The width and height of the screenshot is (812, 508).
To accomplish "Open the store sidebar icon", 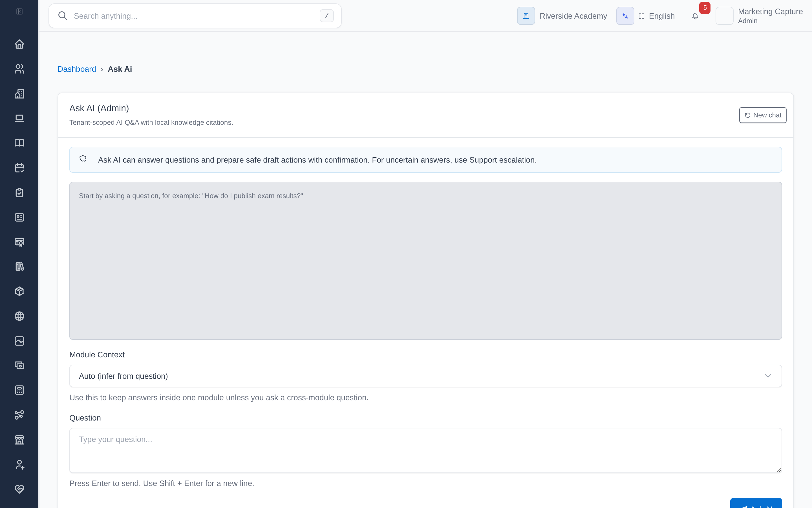I will (19, 439).
